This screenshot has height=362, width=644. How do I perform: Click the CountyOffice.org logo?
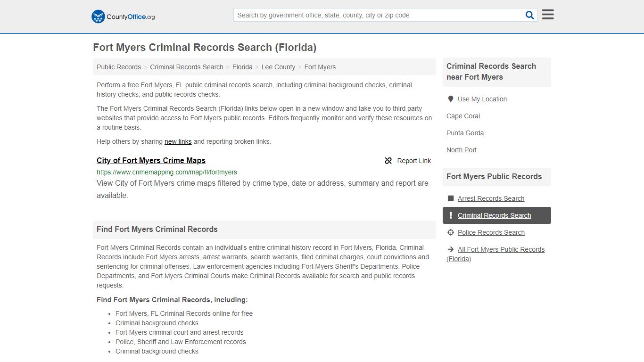pyautogui.click(x=123, y=16)
